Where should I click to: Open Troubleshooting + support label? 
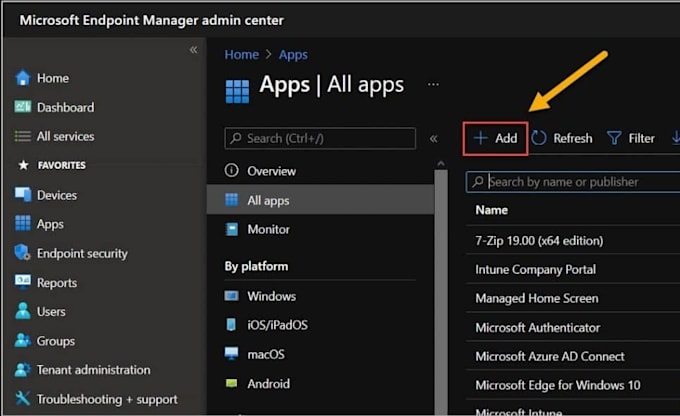tap(107, 399)
